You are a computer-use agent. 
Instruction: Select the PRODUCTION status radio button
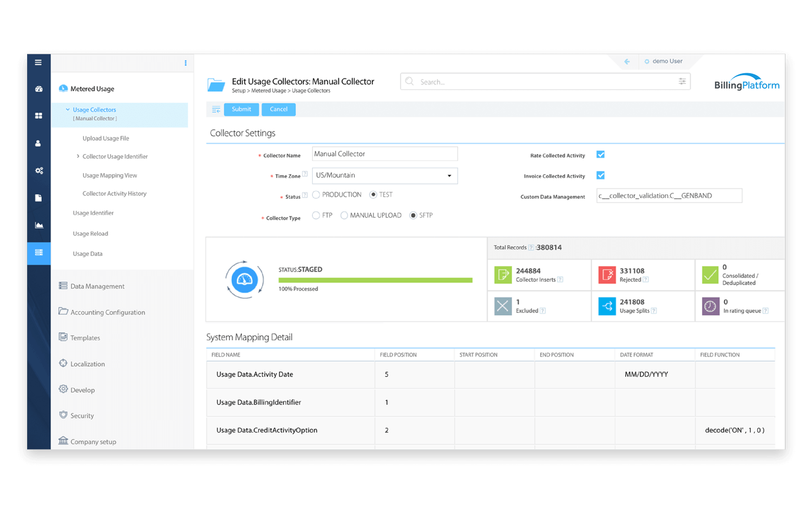[x=316, y=195]
